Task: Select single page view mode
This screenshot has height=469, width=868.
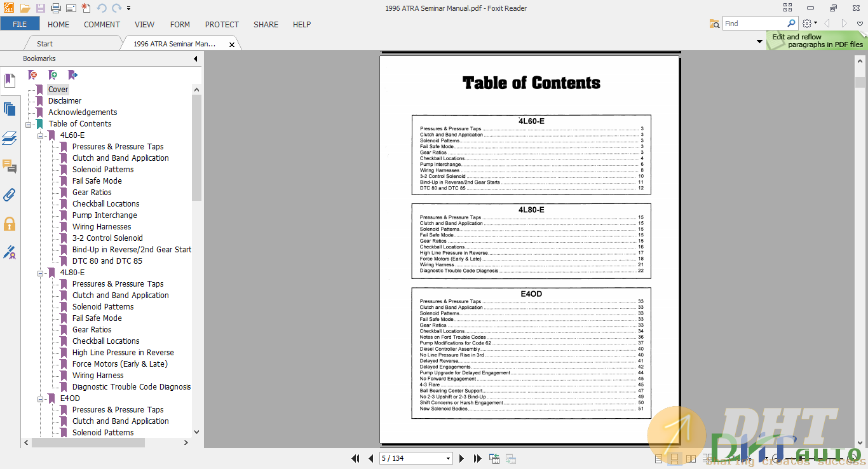Action: point(659,458)
